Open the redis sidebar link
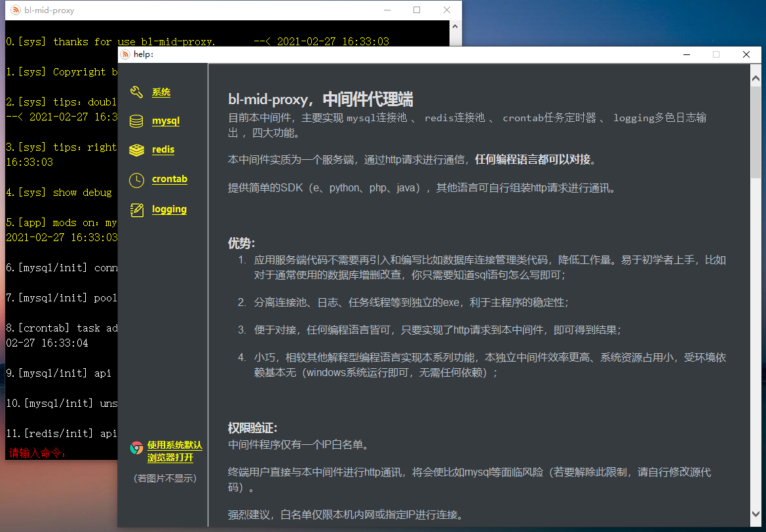 163,149
